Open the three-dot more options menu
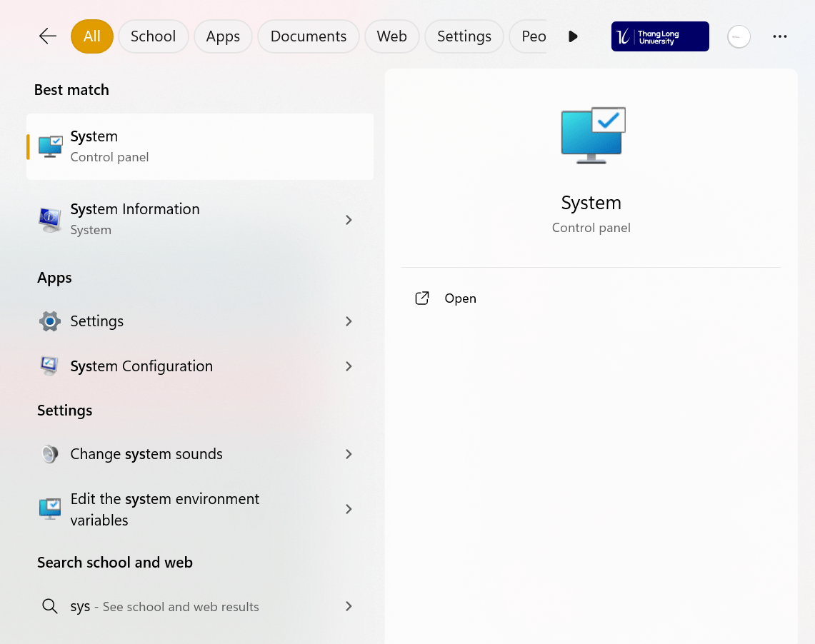815x644 pixels. click(x=780, y=36)
